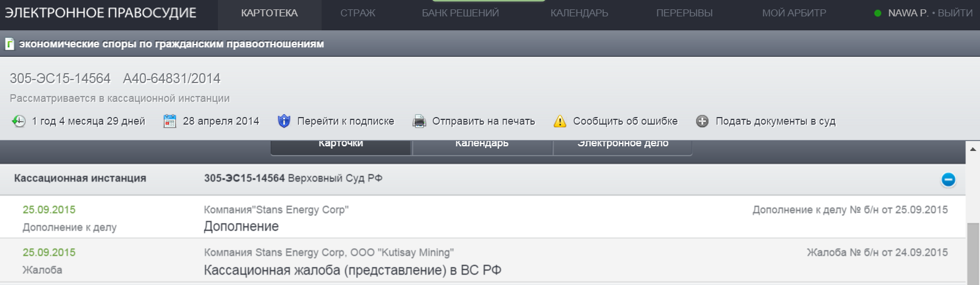This screenshot has width=980, height=285.
Task: Switch to the Календарь sub-tab
Action: 482,145
